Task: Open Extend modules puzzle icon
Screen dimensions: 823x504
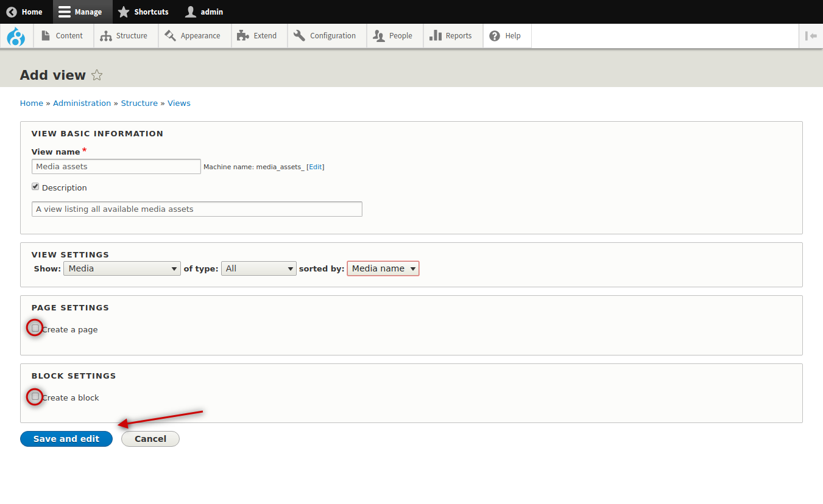Action: pyautogui.click(x=242, y=36)
